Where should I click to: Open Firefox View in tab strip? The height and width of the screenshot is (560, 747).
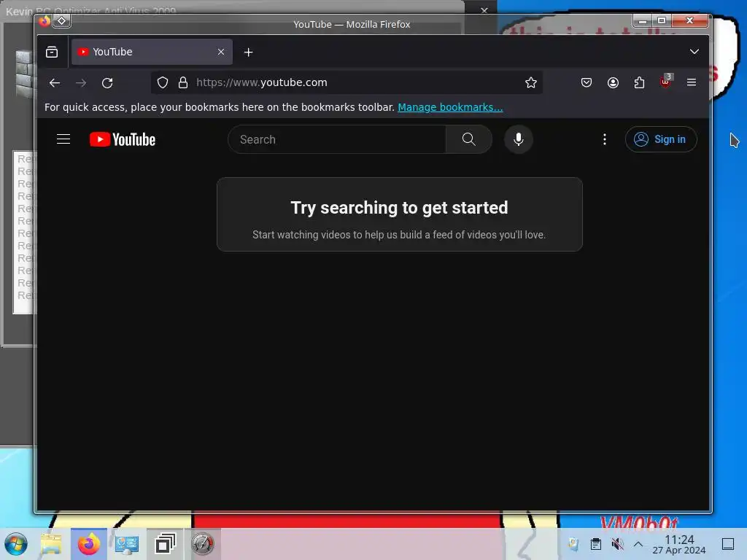[52, 52]
